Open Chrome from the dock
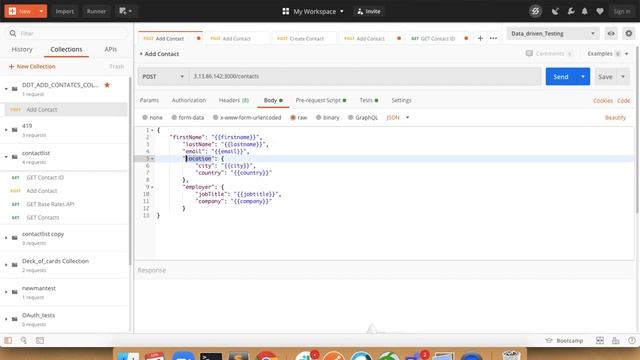The height and width of the screenshot is (360, 640). point(266,356)
